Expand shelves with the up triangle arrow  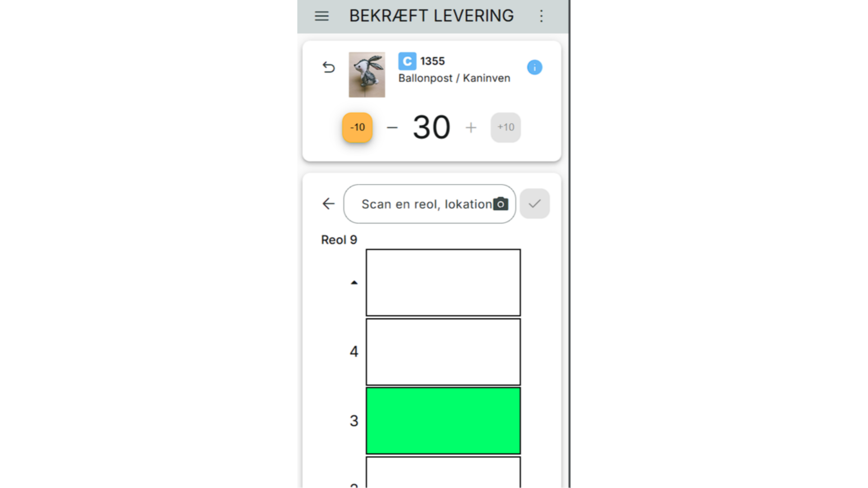click(x=354, y=283)
